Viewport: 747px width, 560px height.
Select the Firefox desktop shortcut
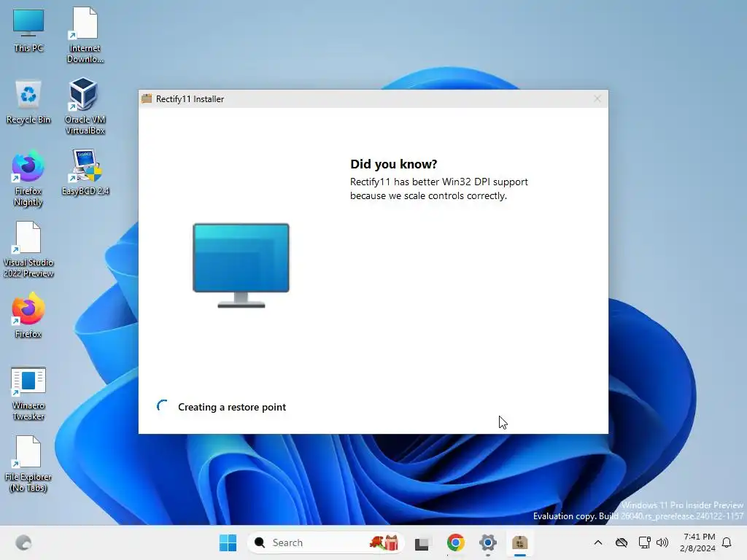click(28, 316)
